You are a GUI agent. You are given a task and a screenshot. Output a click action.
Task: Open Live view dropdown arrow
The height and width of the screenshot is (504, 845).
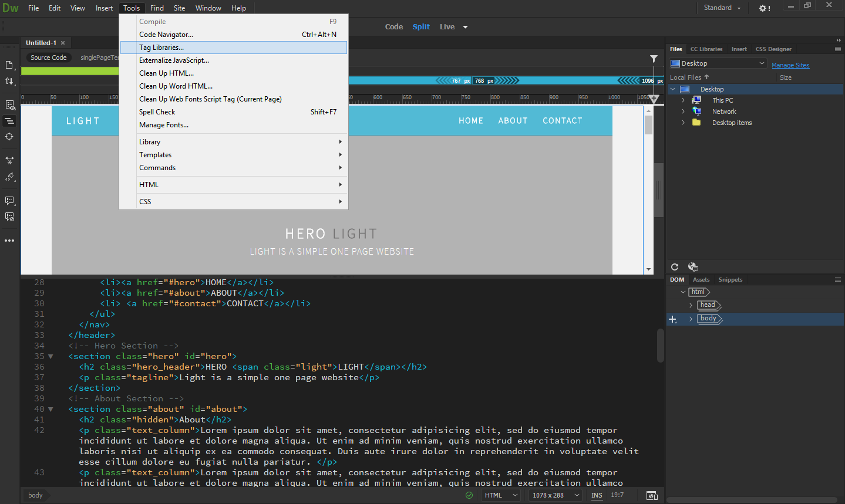pyautogui.click(x=465, y=27)
